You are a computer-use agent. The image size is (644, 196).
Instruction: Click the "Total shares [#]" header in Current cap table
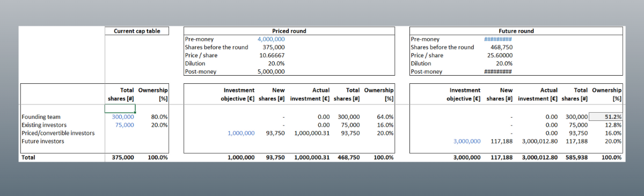(120, 95)
